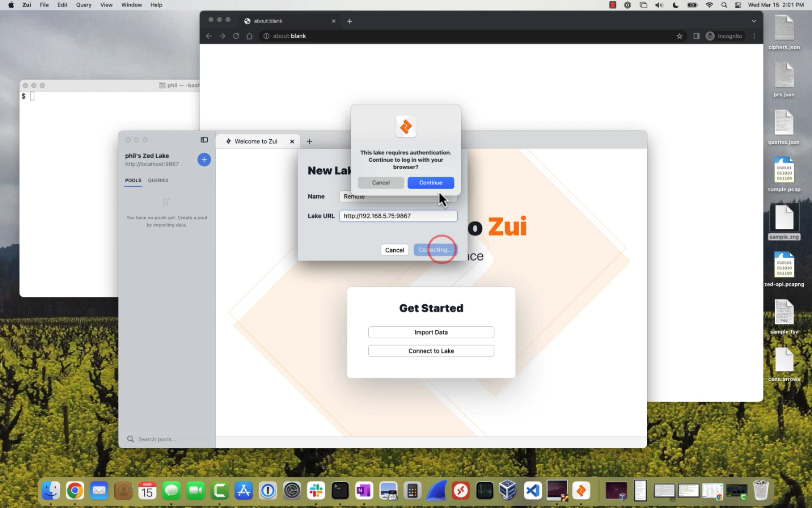
Task: Select the POOLS tab in Zui sidebar
Action: click(x=133, y=179)
